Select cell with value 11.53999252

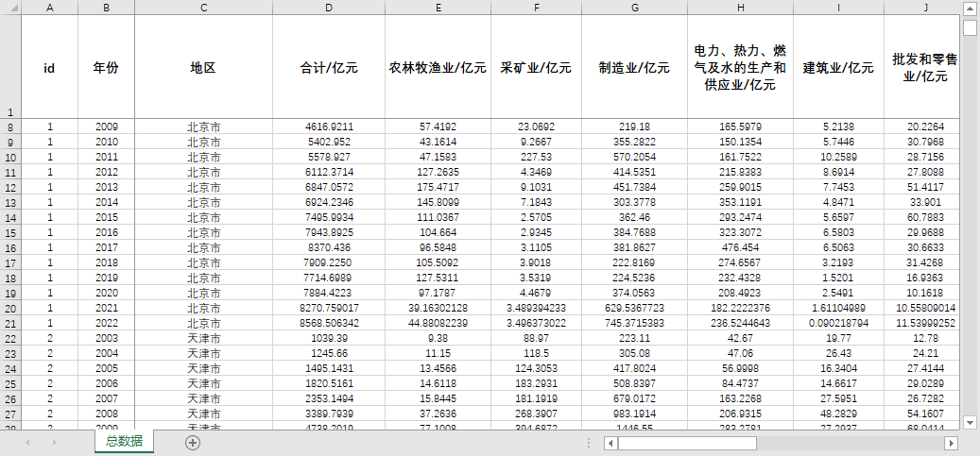[x=921, y=323]
